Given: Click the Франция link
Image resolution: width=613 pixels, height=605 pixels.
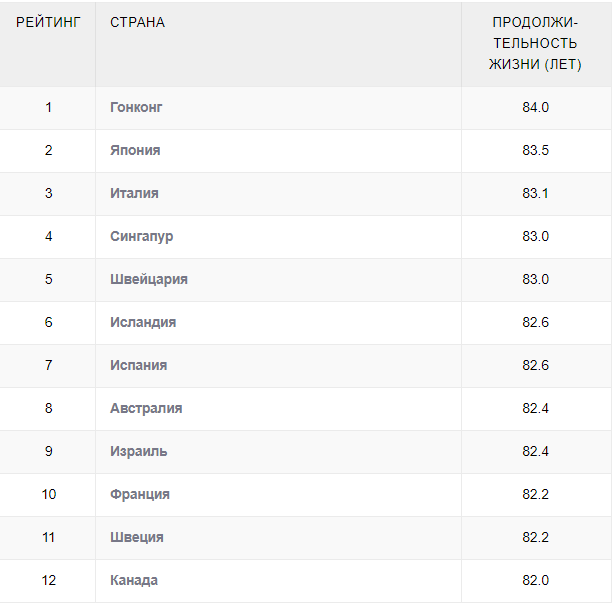Looking at the screenshot, I should [140, 494].
